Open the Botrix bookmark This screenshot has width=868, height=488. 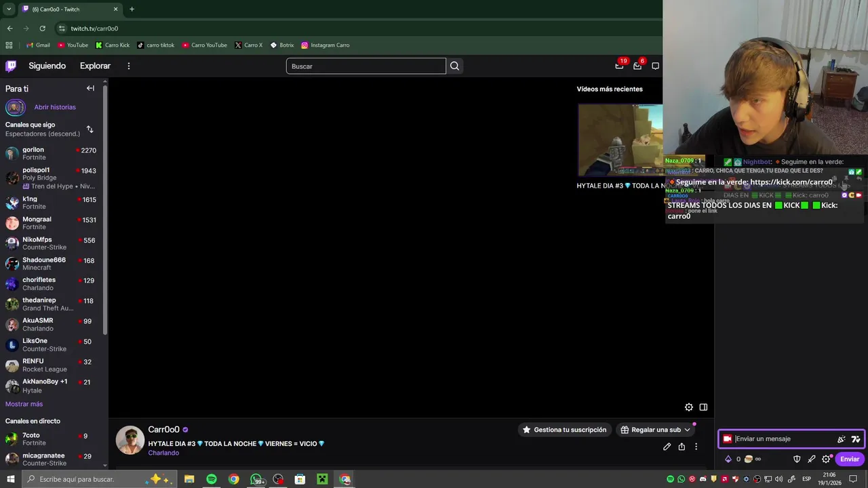pyautogui.click(x=282, y=45)
